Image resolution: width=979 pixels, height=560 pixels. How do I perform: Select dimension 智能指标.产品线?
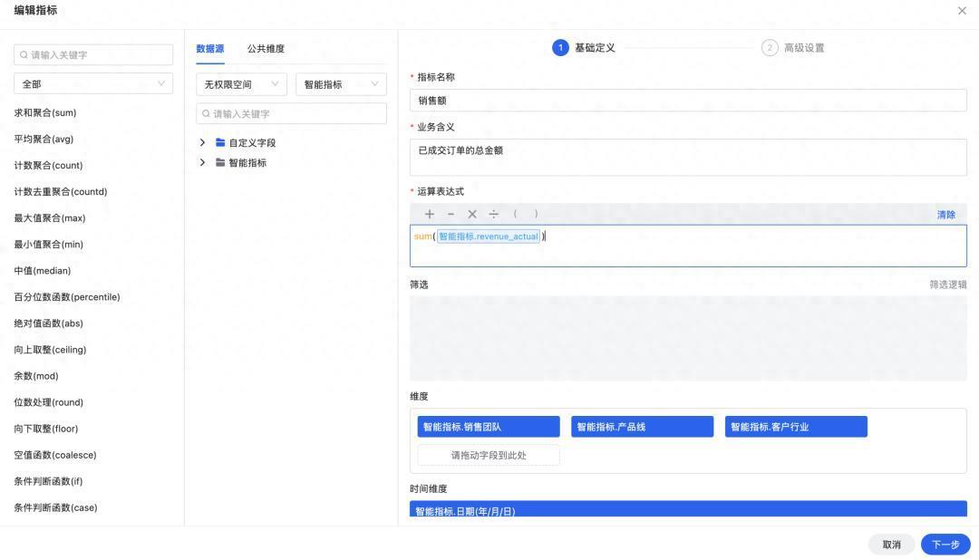(x=642, y=427)
